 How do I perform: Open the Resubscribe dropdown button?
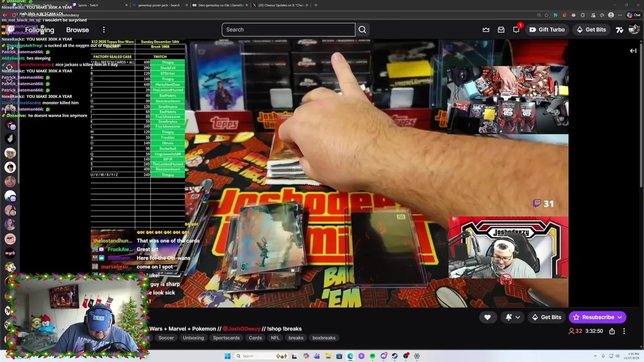(x=598, y=317)
